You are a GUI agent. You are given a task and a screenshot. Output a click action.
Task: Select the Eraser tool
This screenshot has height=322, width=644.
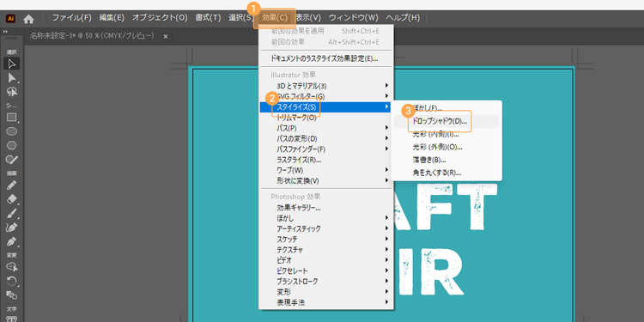point(12,199)
